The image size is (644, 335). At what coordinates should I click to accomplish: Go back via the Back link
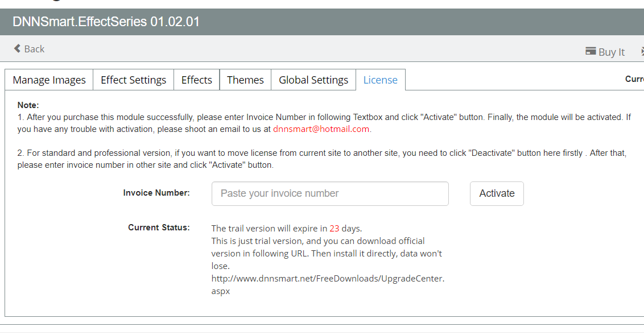(29, 49)
